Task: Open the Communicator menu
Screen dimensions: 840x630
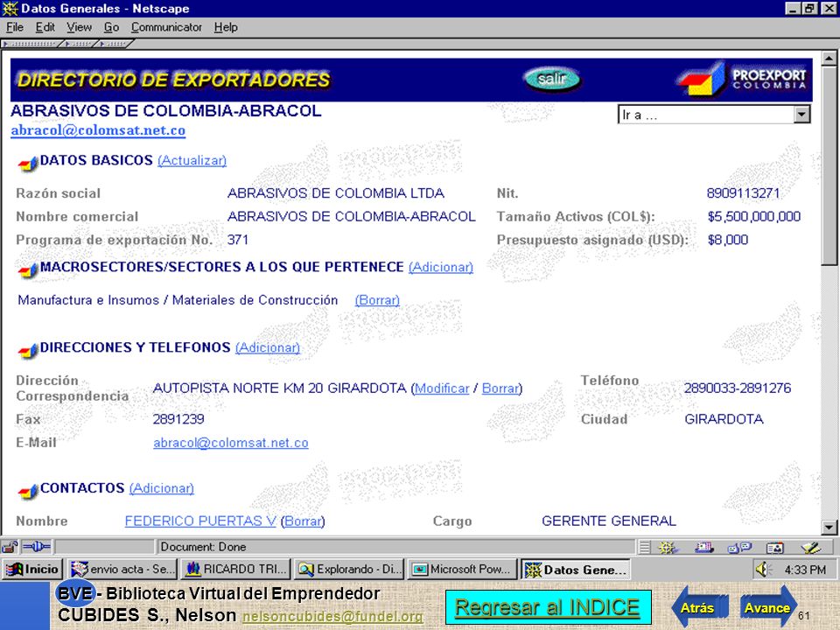Action: click(166, 27)
